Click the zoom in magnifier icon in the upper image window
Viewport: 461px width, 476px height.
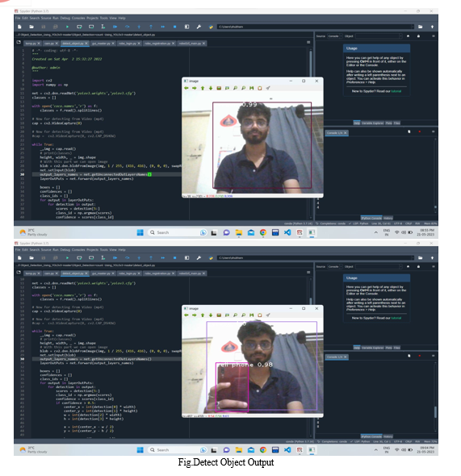pos(235,88)
